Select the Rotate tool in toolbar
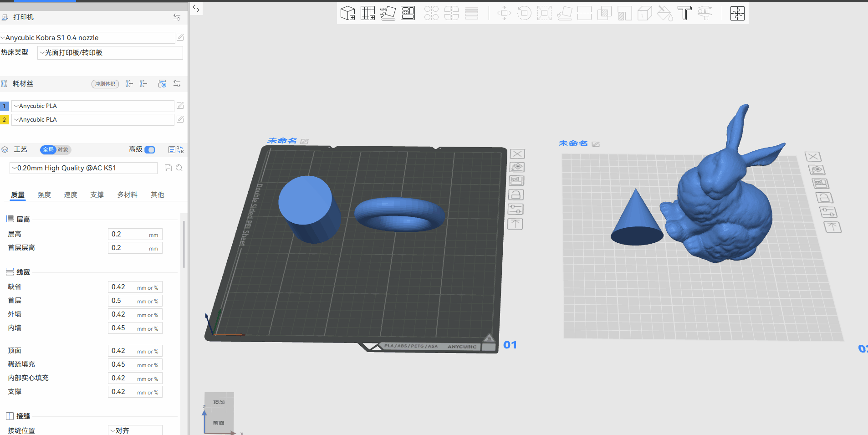The width and height of the screenshot is (868, 435). [x=524, y=13]
